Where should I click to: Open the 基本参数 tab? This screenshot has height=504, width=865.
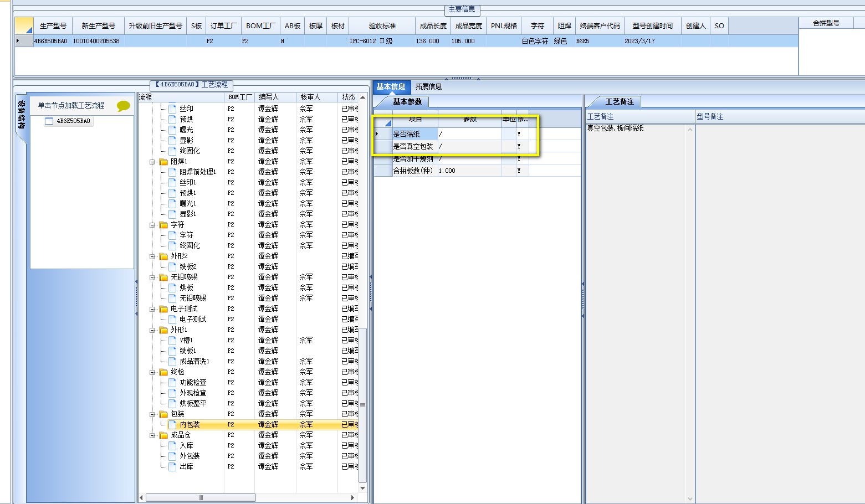(407, 102)
